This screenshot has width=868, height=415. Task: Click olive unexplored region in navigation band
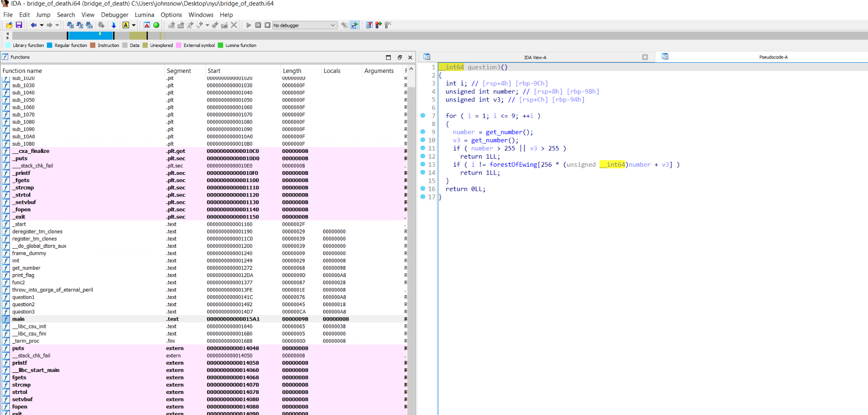[138, 36]
